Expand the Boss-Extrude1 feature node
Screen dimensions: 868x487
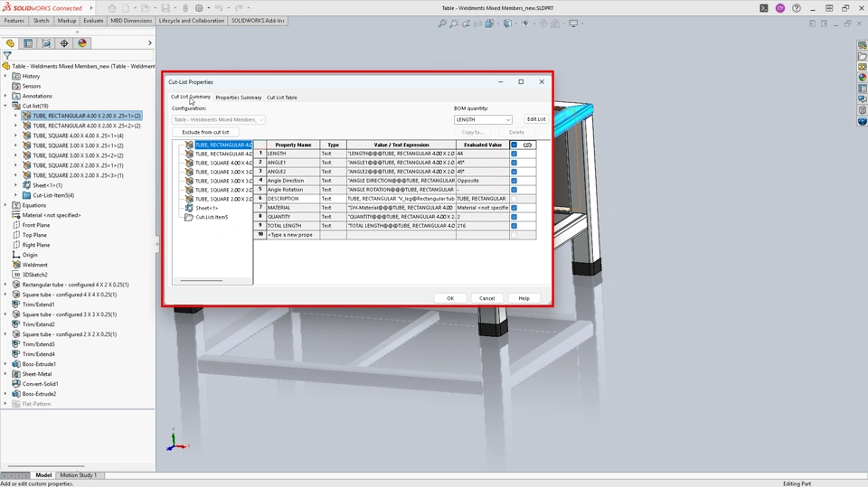click(x=5, y=364)
